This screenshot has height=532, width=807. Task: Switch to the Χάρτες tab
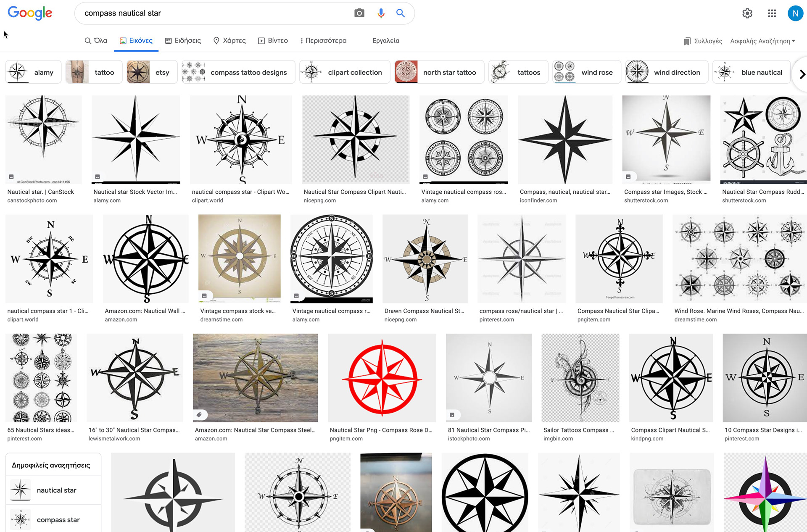[229, 41]
